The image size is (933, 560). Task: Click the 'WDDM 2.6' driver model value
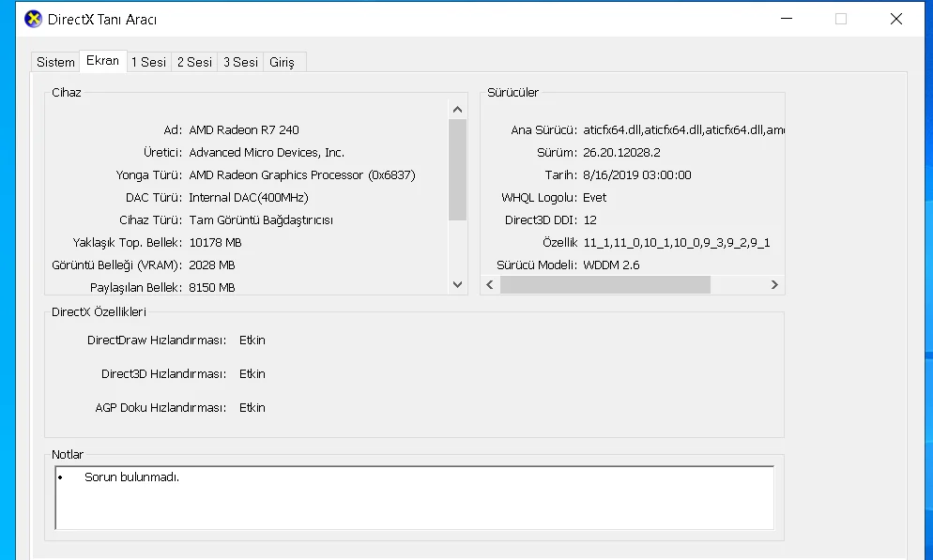pos(611,265)
